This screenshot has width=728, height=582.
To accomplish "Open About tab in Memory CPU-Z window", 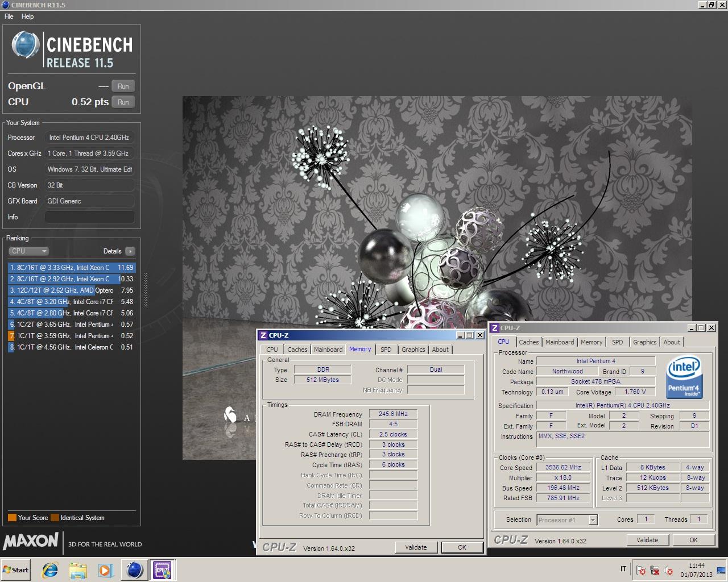I will (x=440, y=350).
